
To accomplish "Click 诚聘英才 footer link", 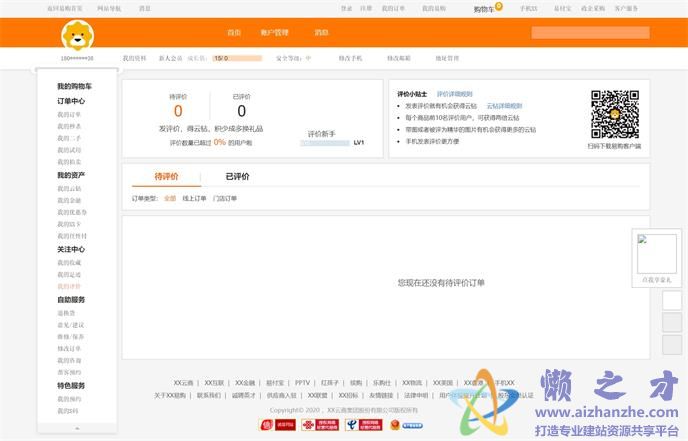I will [244, 395].
